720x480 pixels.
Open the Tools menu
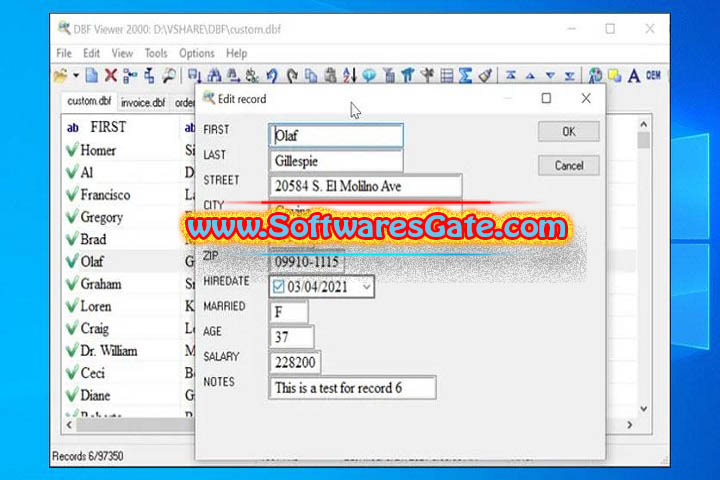156,53
